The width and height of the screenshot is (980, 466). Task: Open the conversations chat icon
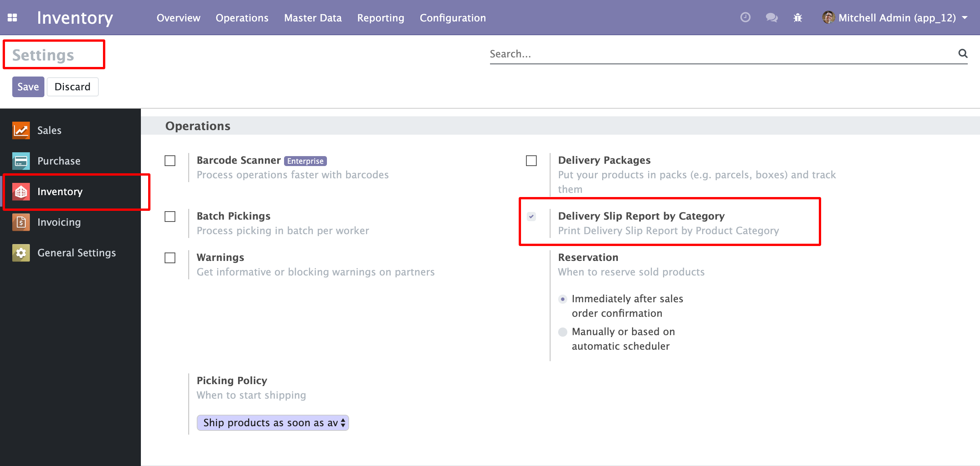click(771, 18)
